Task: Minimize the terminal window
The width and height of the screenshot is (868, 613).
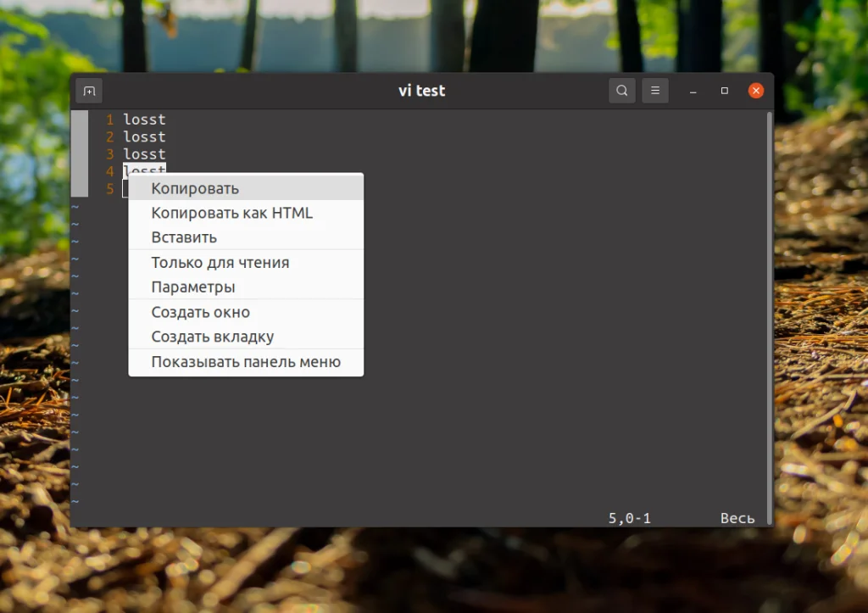Action: click(x=693, y=91)
